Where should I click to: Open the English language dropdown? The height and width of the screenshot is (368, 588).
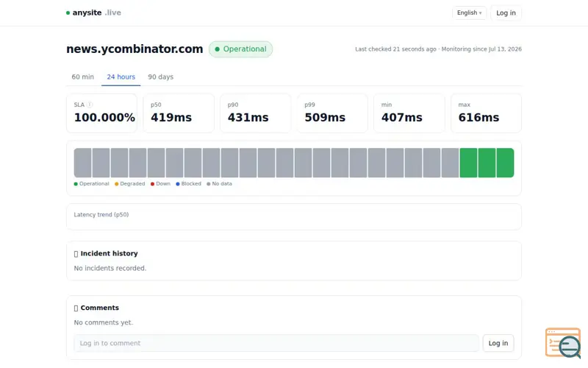coord(469,13)
